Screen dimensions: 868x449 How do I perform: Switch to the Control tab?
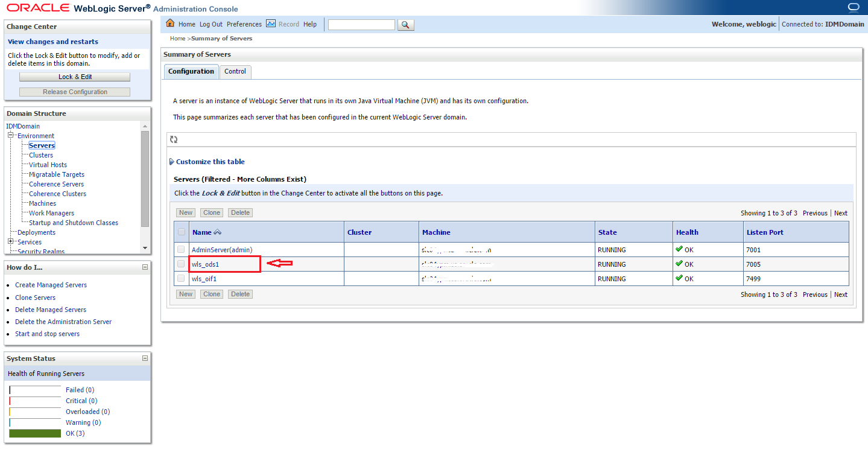coord(235,71)
